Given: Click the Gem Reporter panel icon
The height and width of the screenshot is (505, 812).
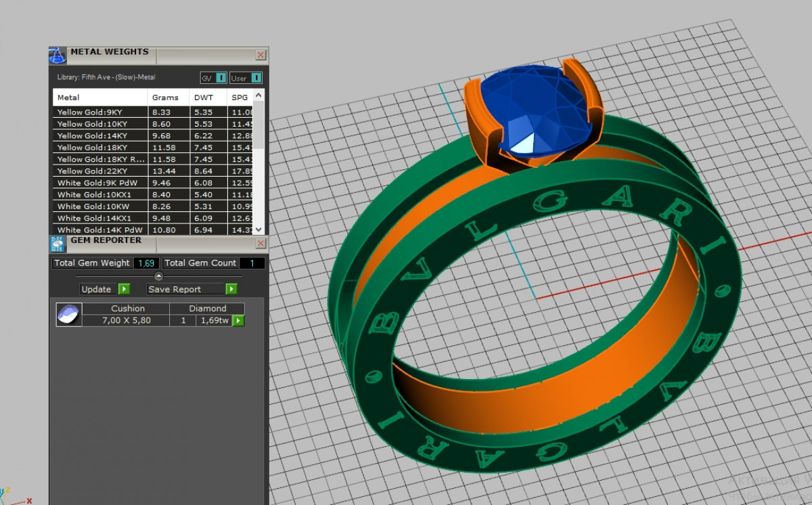Looking at the screenshot, I should click(58, 244).
